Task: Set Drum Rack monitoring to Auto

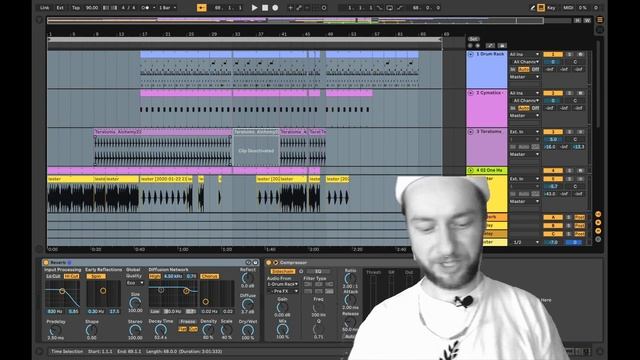Action: click(x=524, y=69)
